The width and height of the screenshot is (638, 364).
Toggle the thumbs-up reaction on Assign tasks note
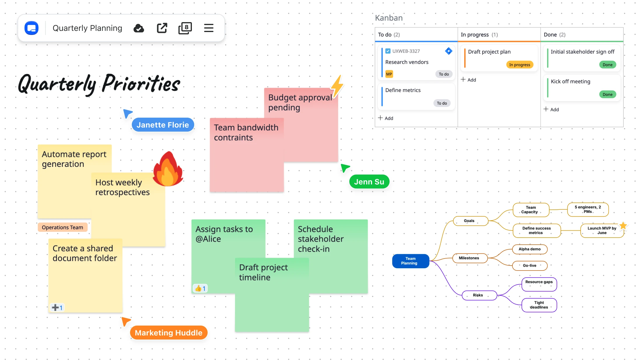tap(200, 288)
